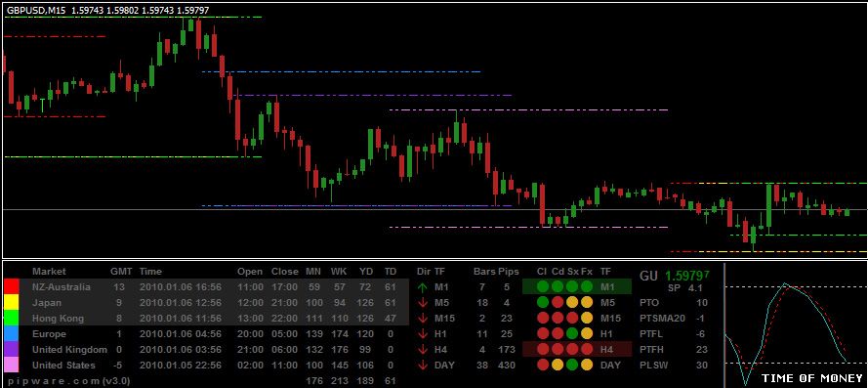Click the green Sx dot in H1 row

tap(572, 334)
